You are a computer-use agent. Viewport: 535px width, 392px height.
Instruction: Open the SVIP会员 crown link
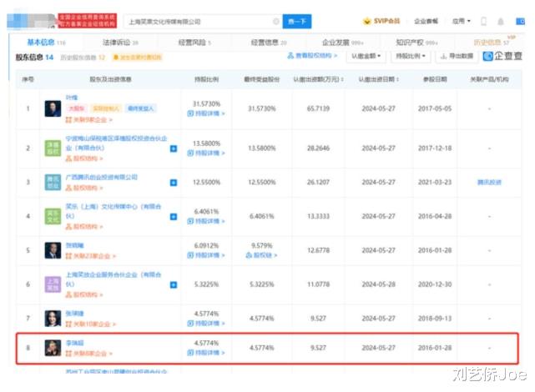[x=381, y=21]
